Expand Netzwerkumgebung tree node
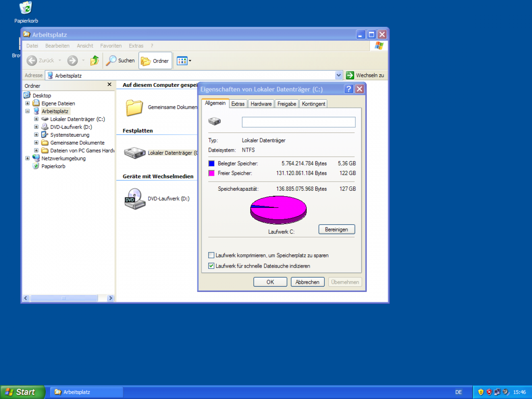 click(x=27, y=158)
